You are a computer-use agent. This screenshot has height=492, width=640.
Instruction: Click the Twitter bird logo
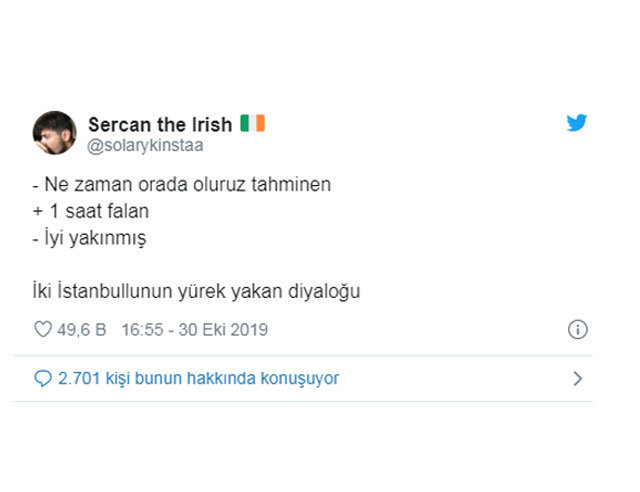(x=577, y=124)
